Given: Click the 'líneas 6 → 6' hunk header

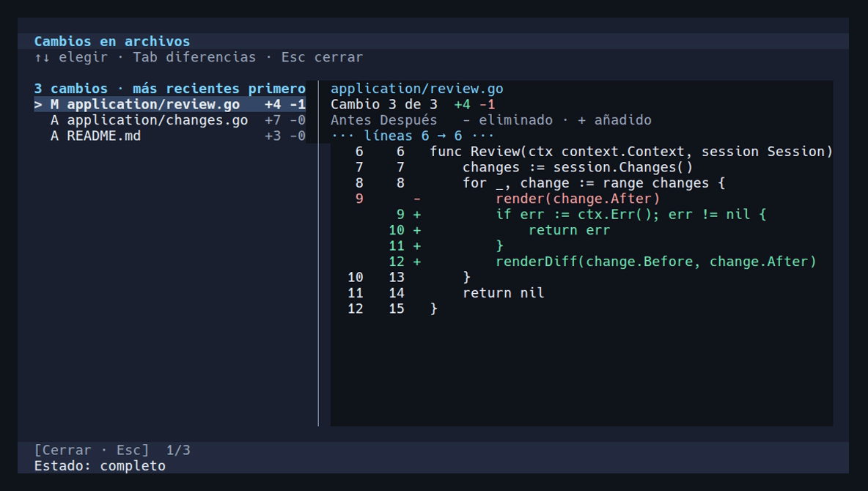Looking at the screenshot, I should 413,136.
